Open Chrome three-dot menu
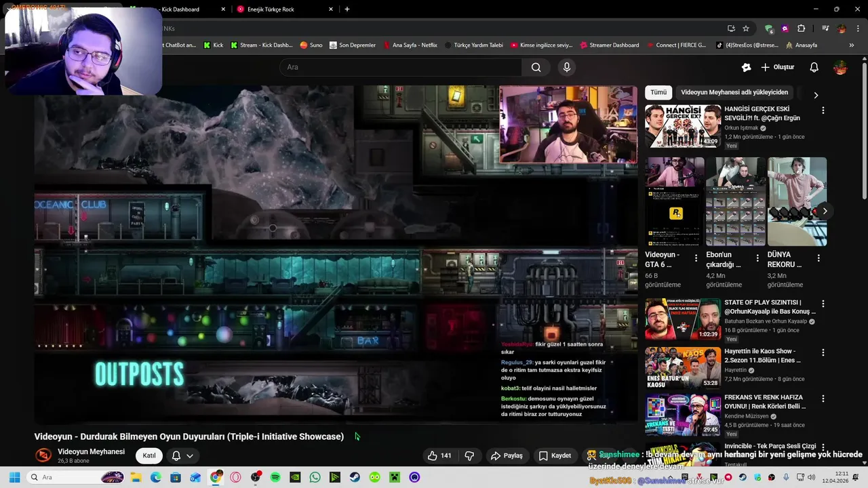This screenshot has height=488, width=868. point(858,28)
